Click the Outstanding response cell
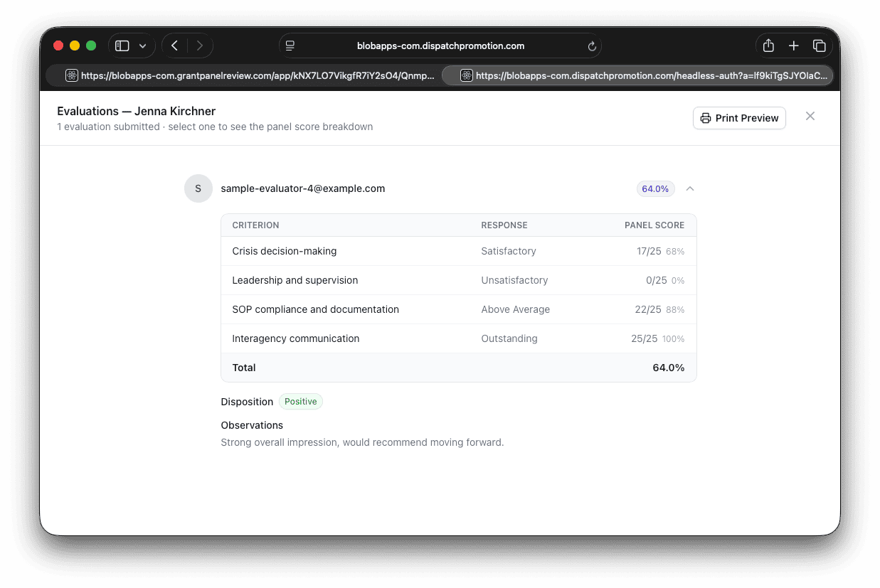This screenshot has width=880, height=588. click(x=509, y=338)
